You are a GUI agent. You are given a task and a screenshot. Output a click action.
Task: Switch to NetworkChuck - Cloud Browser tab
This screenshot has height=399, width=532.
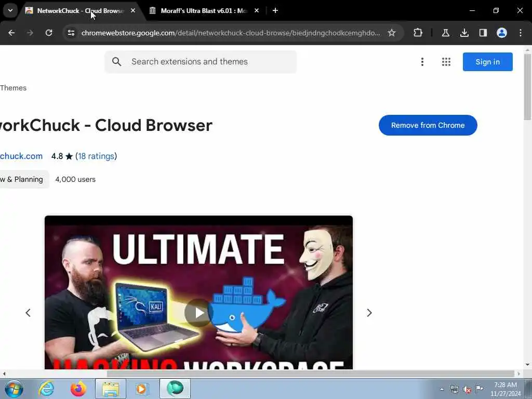pyautogui.click(x=81, y=10)
